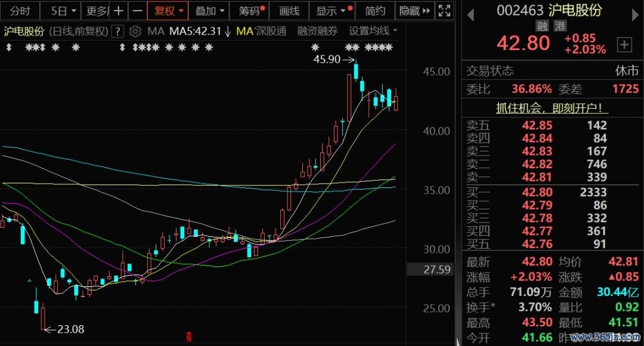Screen dimensions: 644x346
Task: Switch to the 分时 tab
Action: (x=20, y=11)
